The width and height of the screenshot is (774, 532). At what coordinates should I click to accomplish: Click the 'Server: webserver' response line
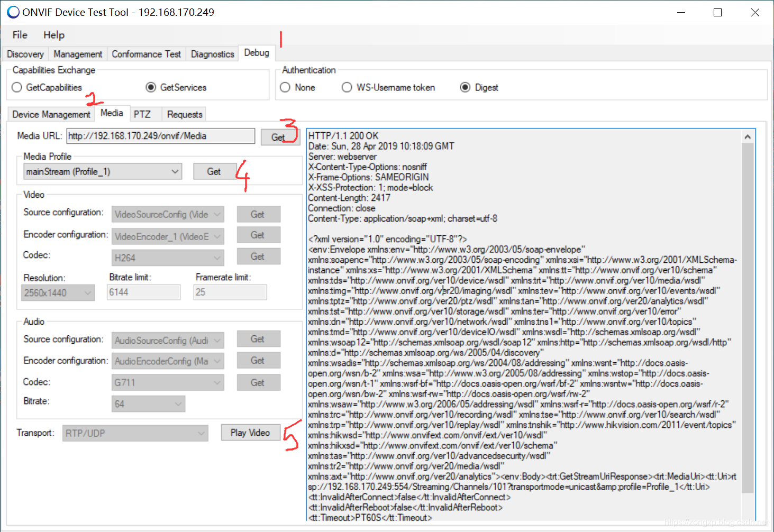pos(342,157)
